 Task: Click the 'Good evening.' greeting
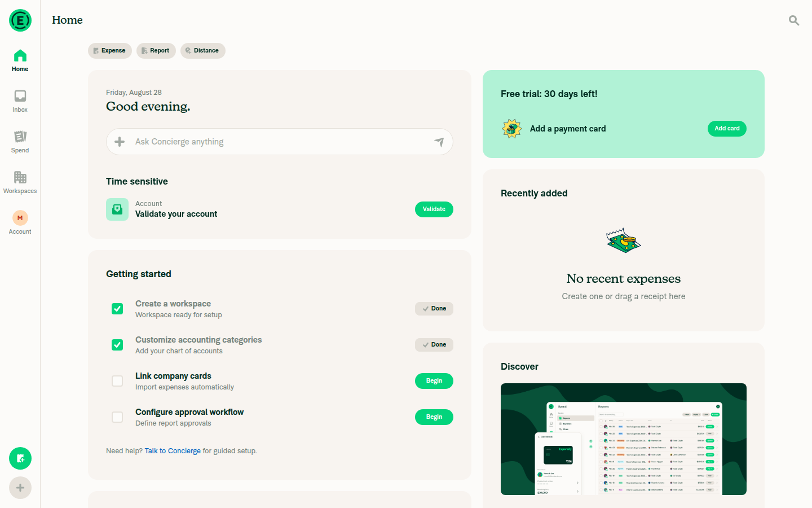pos(148,107)
